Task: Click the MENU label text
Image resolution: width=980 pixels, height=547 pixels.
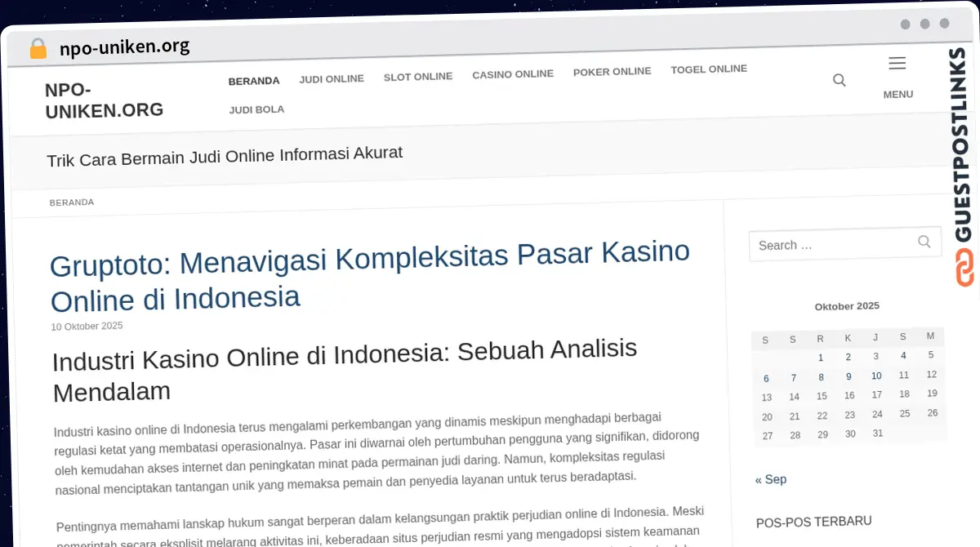Action: (898, 95)
